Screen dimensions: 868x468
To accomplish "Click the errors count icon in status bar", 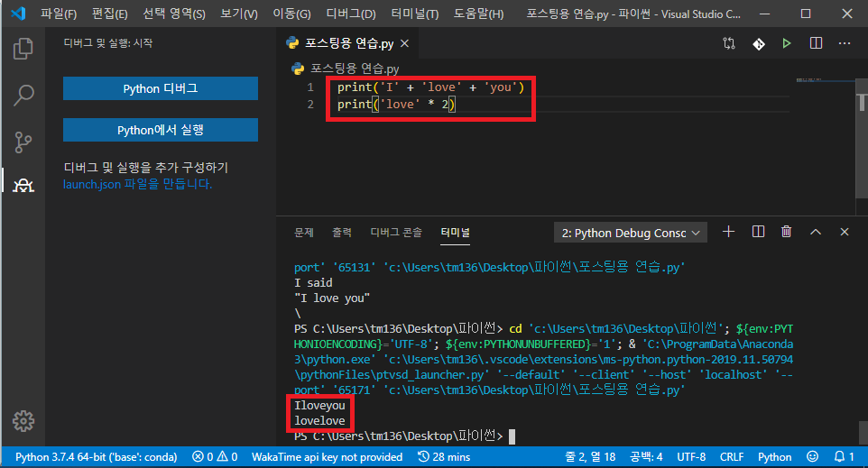I will pos(202,457).
